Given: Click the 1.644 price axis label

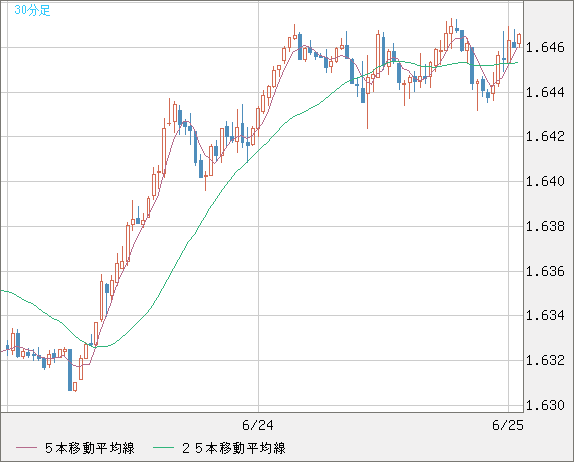Looking at the screenshot, I should coord(545,92).
